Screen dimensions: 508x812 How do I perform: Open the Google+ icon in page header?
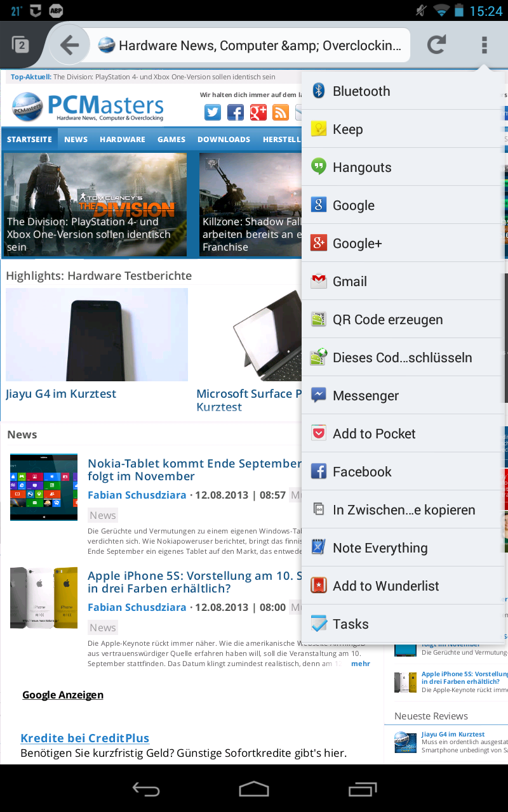(x=258, y=112)
